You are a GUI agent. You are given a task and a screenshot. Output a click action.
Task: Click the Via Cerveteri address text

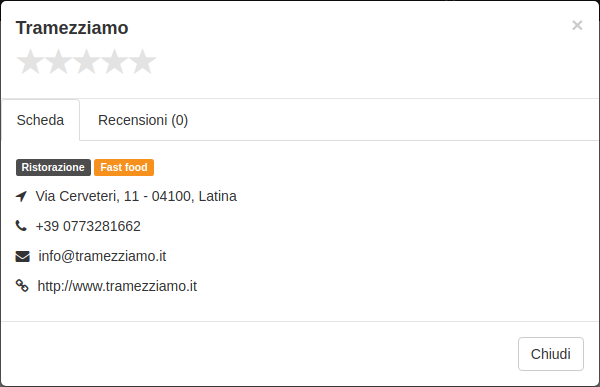(x=136, y=196)
